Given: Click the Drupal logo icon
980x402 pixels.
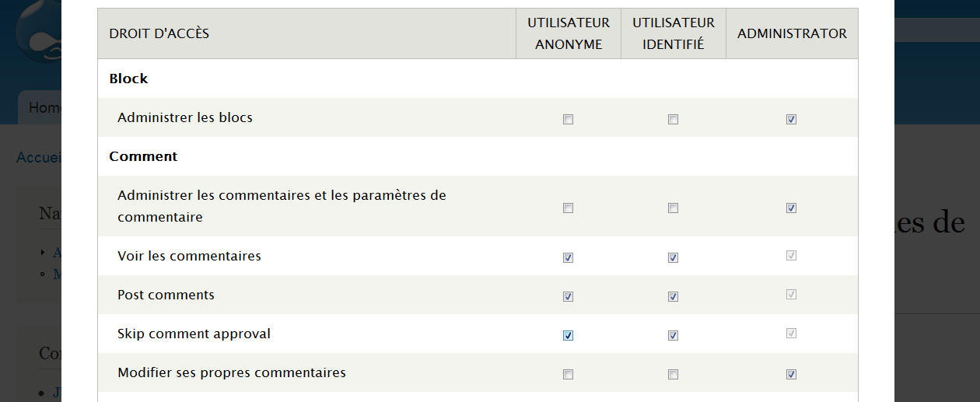Looking at the screenshot, I should pyautogui.click(x=40, y=35).
